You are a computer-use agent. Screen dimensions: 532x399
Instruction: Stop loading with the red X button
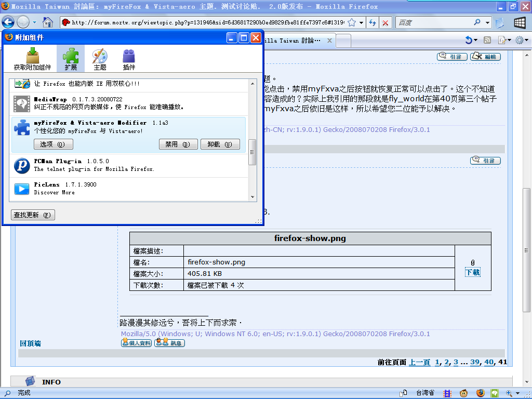pyautogui.click(x=385, y=23)
